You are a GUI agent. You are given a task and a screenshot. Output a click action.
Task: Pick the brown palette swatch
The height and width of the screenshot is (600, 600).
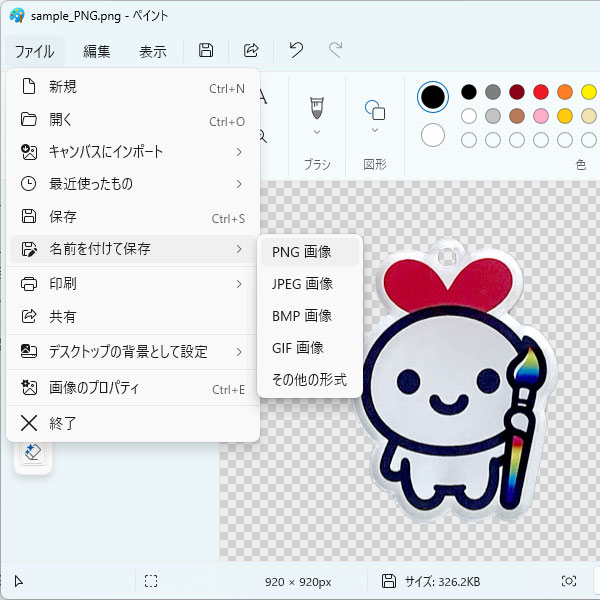pos(517,116)
